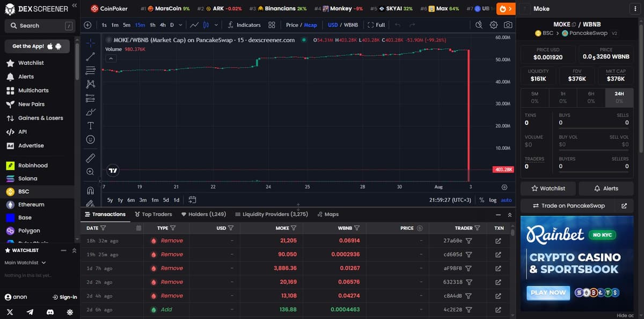Viewport: 644px width, 319px height.
Task: Open X (Twitter) link in sidebar
Action: pyautogui.click(x=10, y=311)
